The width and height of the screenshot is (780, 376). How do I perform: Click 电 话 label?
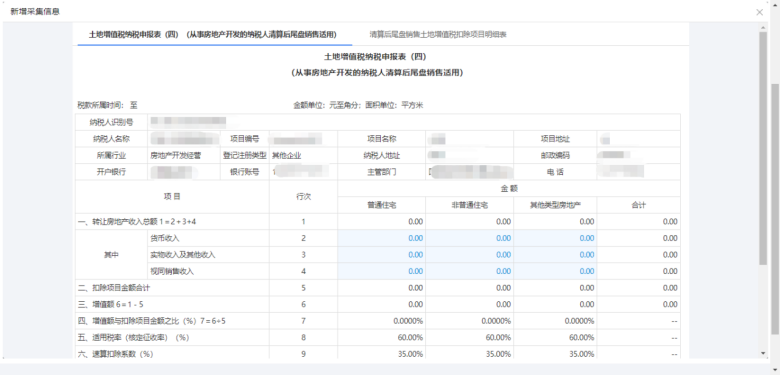[x=555, y=172]
